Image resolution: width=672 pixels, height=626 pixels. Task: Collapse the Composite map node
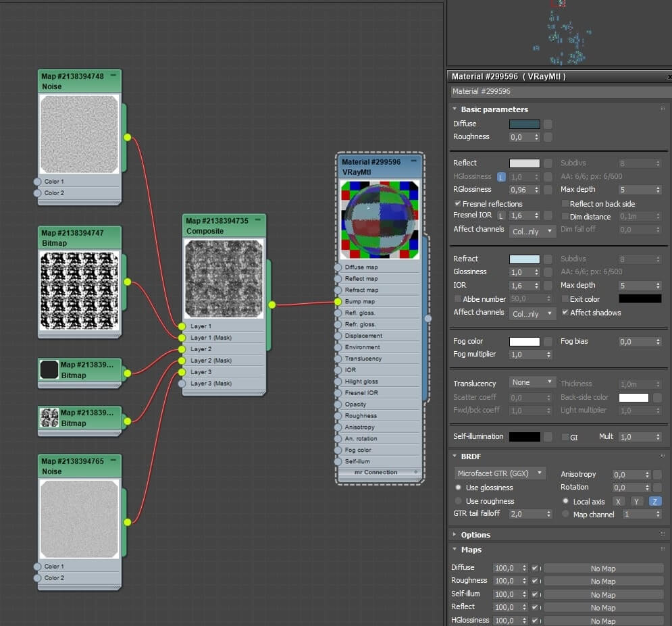click(x=258, y=219)
